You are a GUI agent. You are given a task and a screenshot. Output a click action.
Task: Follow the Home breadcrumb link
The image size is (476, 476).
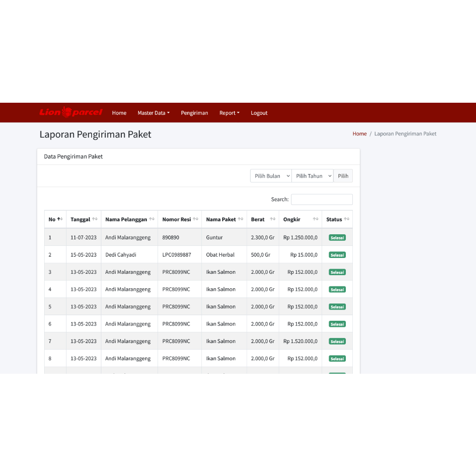tap(359, 134)
